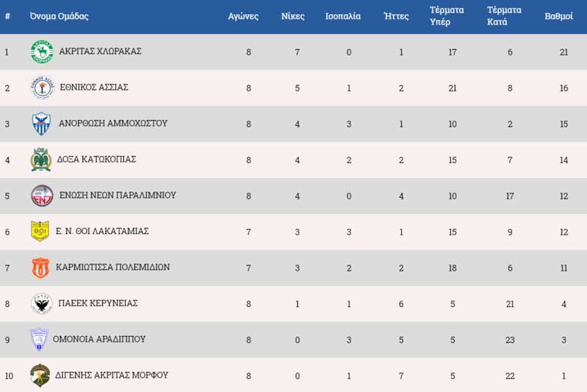The image size is (587, 392).
Task: Click the Αγώνες column header
Action: point(243,16)
